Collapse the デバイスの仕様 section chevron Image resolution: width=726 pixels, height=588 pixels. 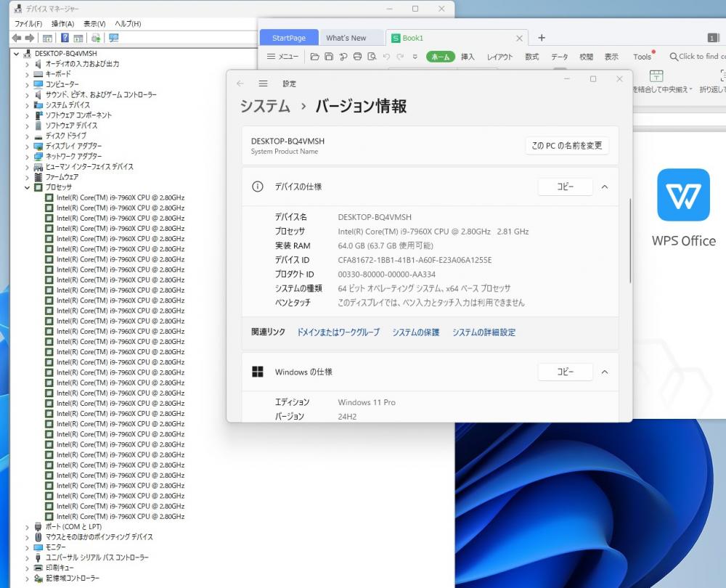pos(605,187)
